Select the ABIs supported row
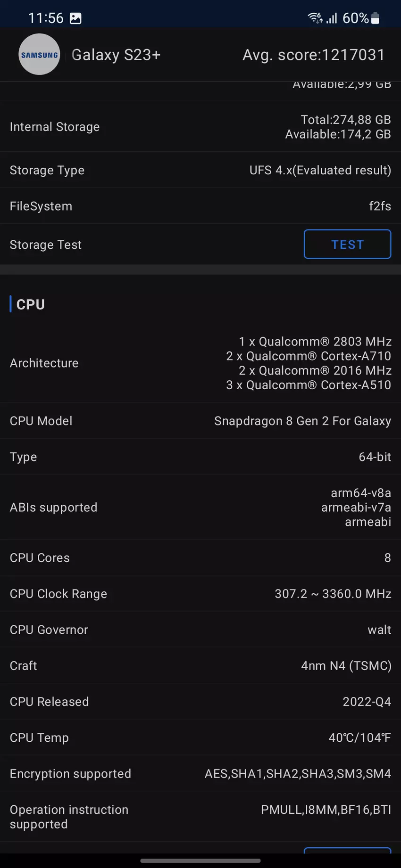Screen dimensions: 401x868 click(200, 507)
